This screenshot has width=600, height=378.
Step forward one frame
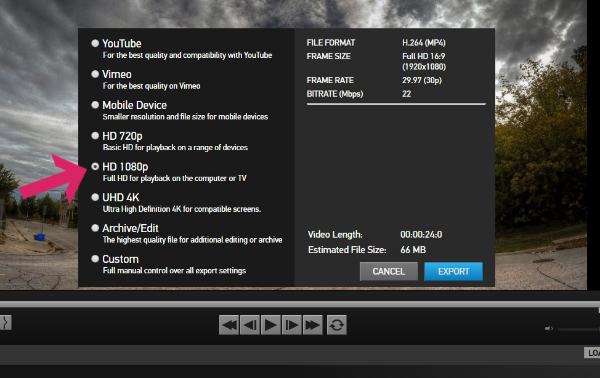pyautogui.click(x=292, y=325)
